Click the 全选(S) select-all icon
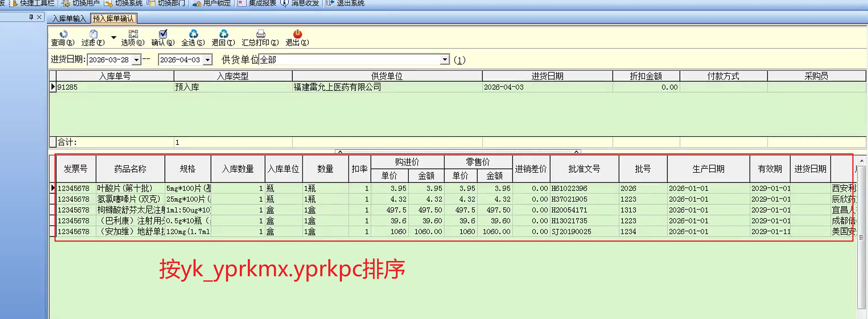The height and width of the screenshot is (319, 868). click(193, 34)
